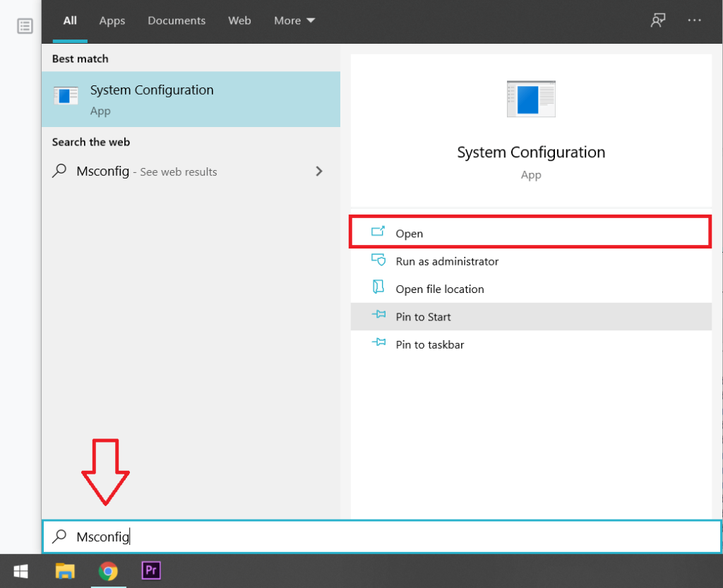Switch to the Apps tab
The height and width of the screenshot is (588, 723).
point(112,20)
